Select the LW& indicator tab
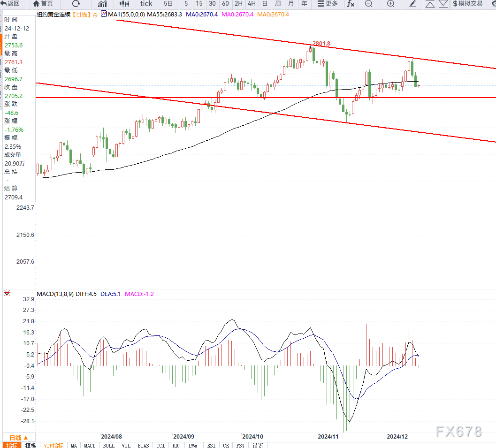Screen dimensions: 496x448 pos(193,445)
